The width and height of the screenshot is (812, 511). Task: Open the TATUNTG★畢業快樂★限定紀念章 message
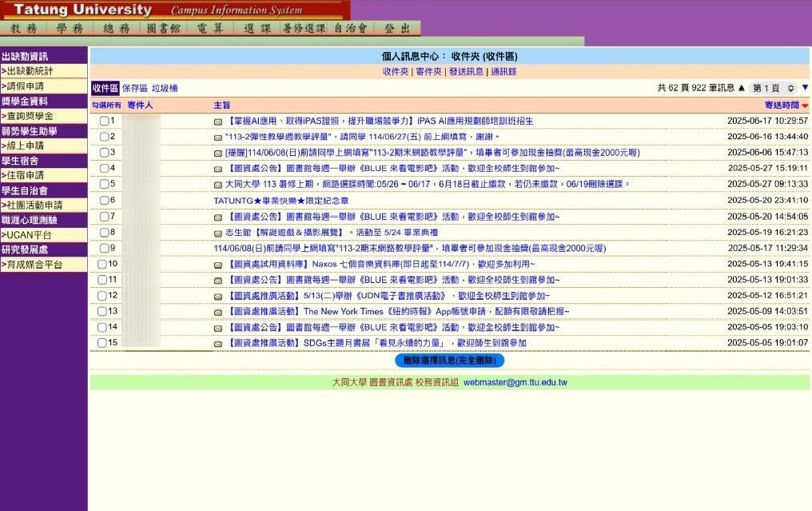(281, 201)
